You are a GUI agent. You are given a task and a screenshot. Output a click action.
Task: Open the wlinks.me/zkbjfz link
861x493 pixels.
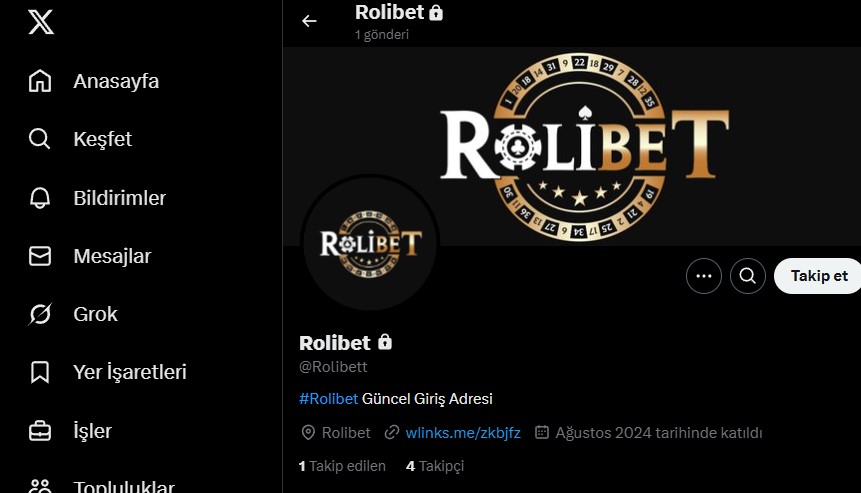462,433
